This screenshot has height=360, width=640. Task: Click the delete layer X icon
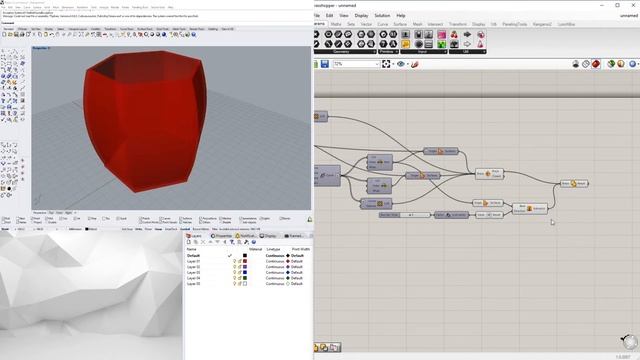(203, 242)
